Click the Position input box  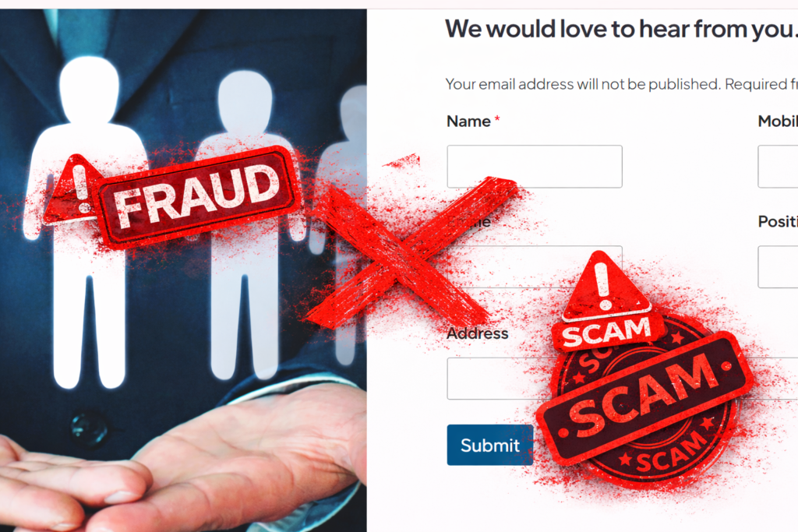coord(778,266)
